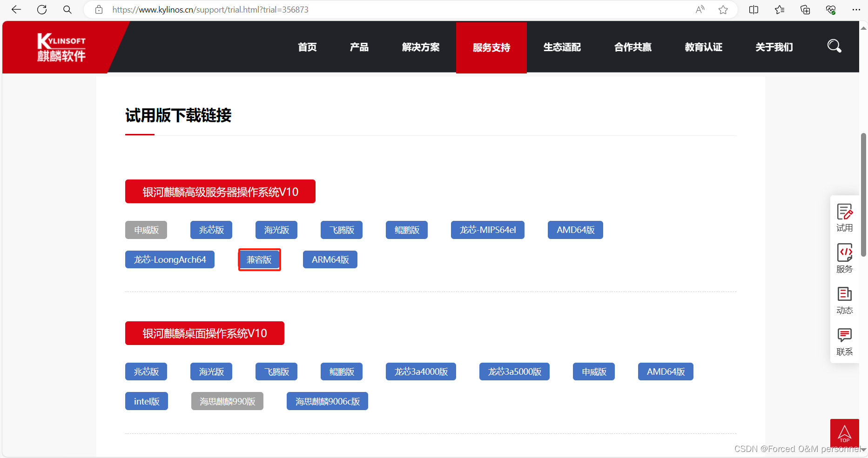Image resolution: width=868 pixels, height=458 pixels.
Task: Select 龙芯3a5000版 desktop version
Action: [514, 372]
